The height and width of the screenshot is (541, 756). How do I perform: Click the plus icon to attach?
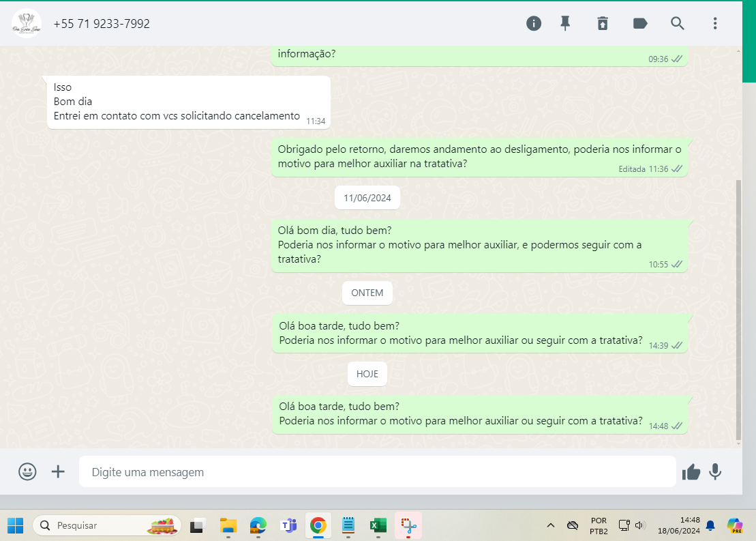(59, 471)
